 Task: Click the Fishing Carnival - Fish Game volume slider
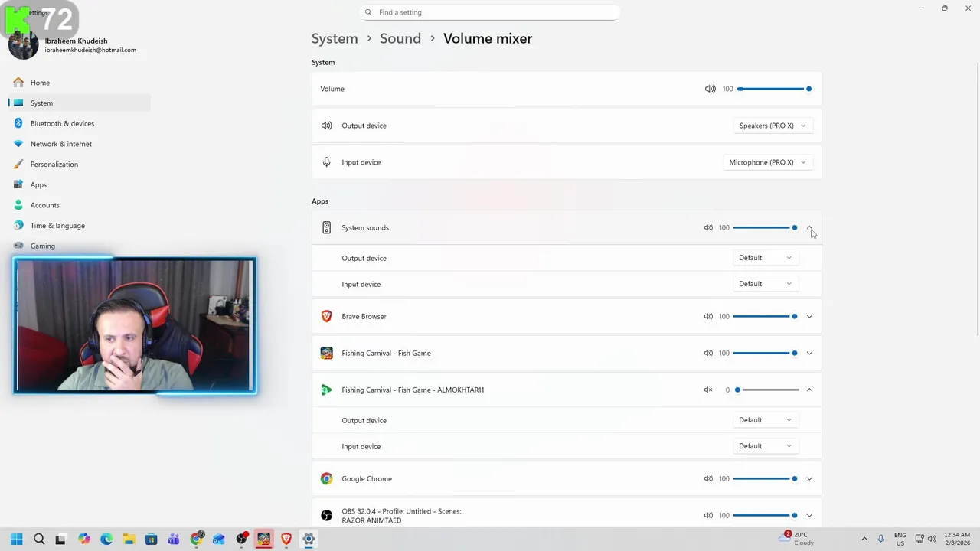[765, 353]
